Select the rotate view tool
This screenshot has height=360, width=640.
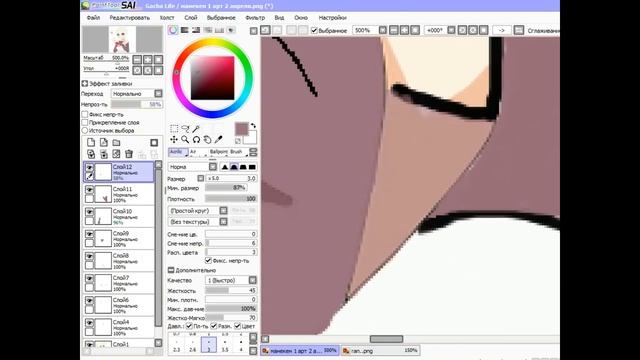click(196, 140)
